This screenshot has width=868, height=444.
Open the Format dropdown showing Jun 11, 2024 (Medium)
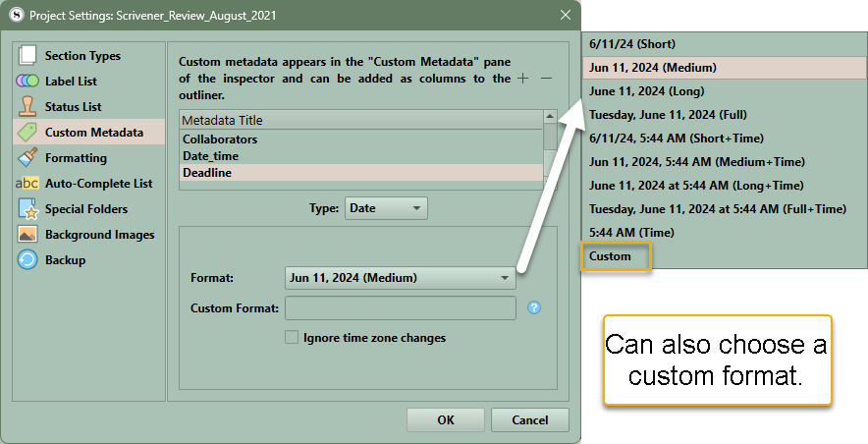tap(401, 278)
